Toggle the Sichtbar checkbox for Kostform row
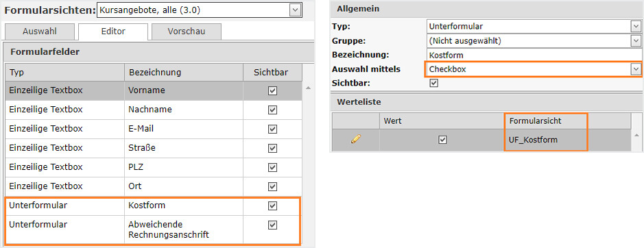Viewport: 644px width, 248px height. pyautogui.click(x=272, y=206)
